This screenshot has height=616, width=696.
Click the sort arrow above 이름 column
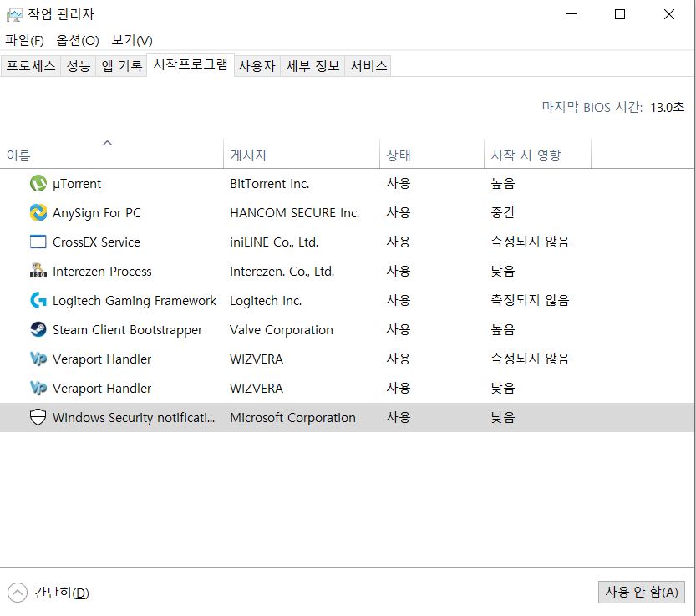click(108, 143)
